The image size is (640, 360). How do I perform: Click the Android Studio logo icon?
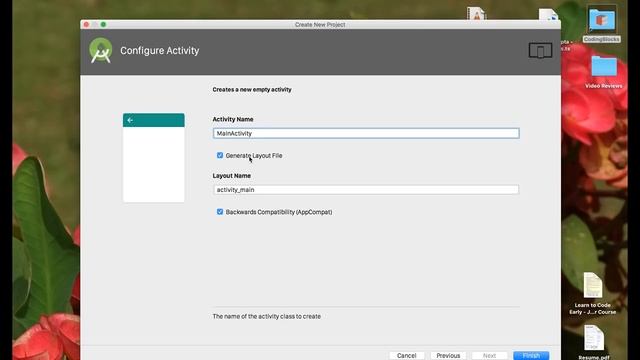100,51
